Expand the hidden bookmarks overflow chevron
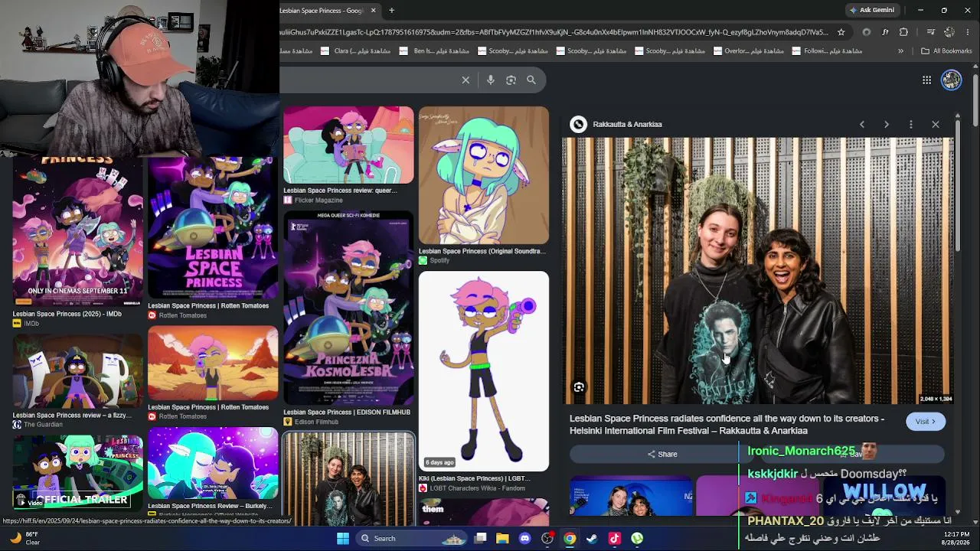The width and height of the screenshot is (980, 551). tap(900, 51)
